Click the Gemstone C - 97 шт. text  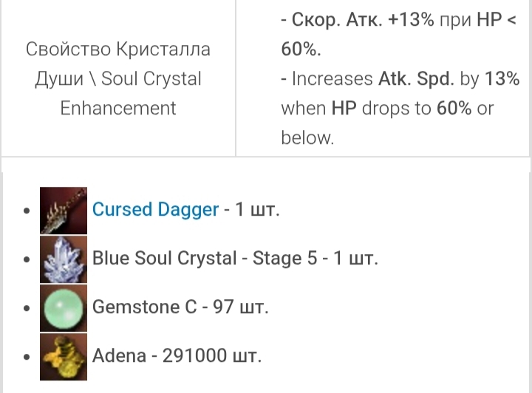click(180, 307)
